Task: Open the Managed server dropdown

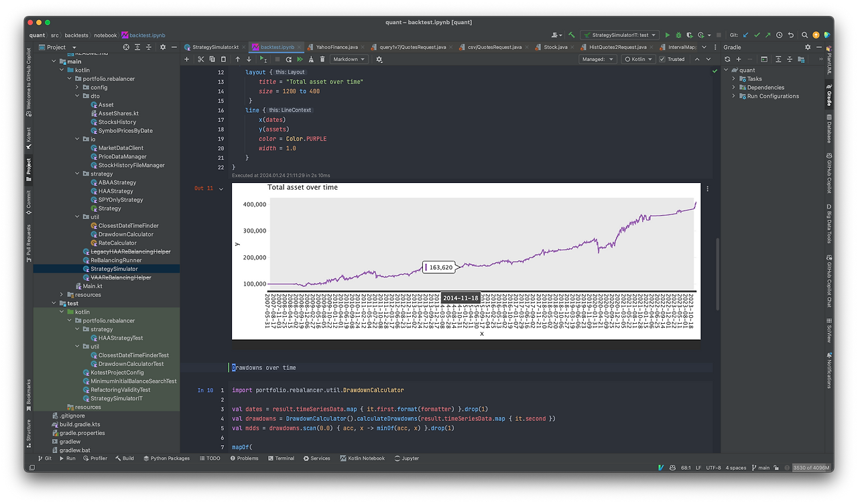Action: coord(598,59)
